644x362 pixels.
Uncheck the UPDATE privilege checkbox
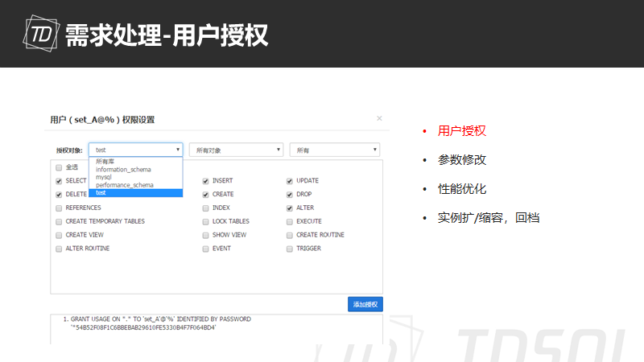(290, 181)
